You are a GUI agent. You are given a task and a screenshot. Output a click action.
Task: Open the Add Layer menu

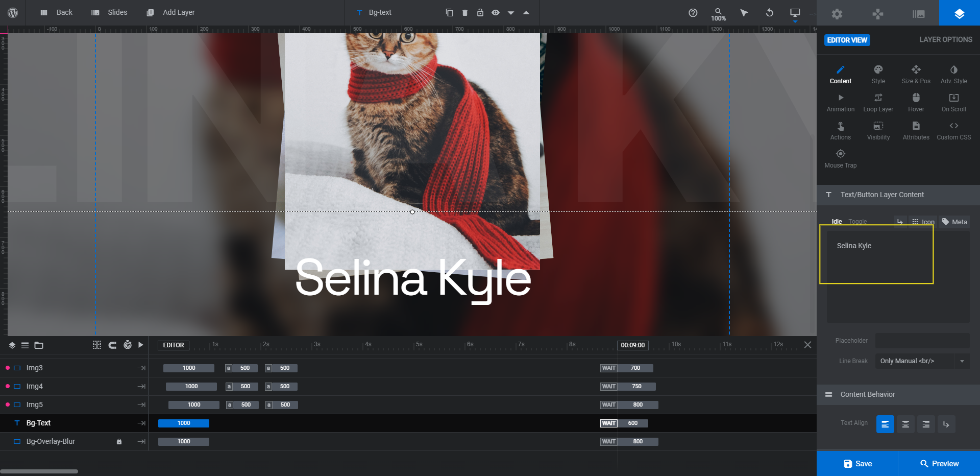pyautogui.click(x=170, y=13)
